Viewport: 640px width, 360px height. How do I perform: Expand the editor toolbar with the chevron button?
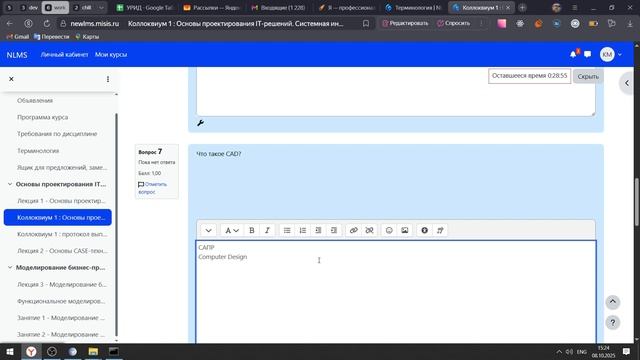209,230
